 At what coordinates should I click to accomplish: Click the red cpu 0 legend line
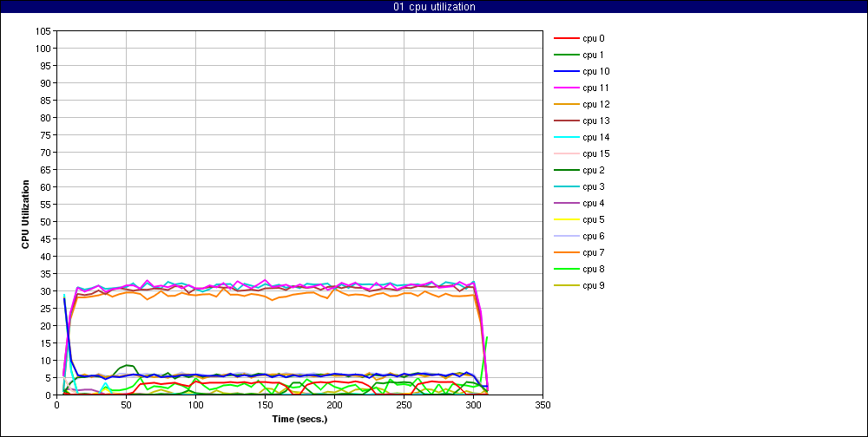pos(567,39)
